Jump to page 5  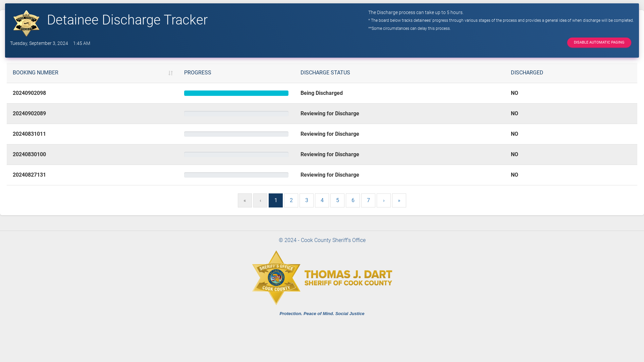[337, 200]
